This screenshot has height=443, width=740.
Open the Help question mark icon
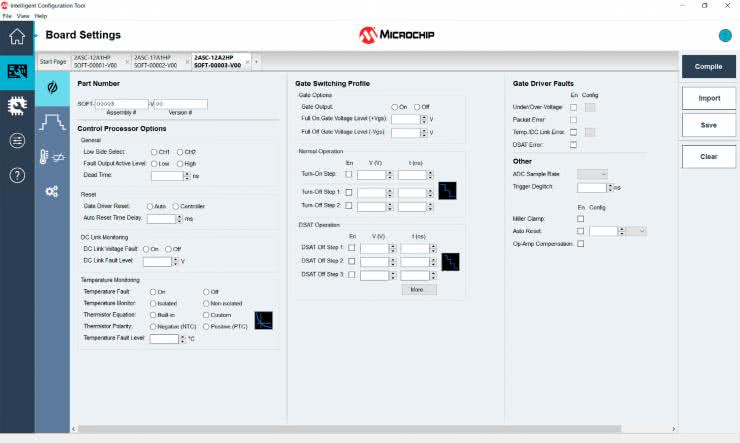tap(17, 175)
